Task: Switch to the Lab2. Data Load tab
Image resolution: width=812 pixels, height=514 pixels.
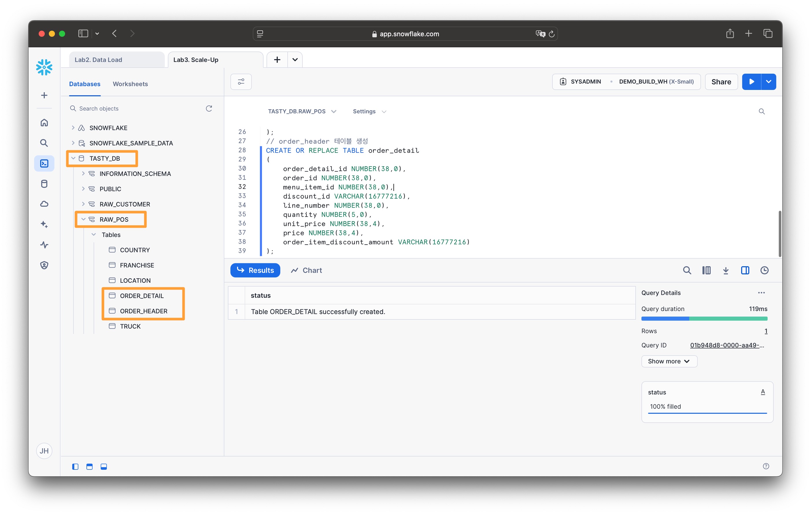Action: tap(99, 60)
